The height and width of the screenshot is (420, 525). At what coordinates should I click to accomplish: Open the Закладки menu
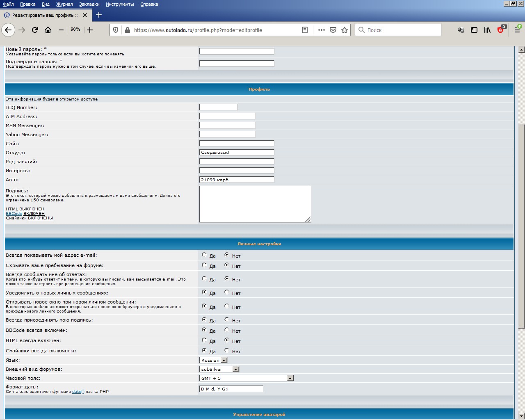pos(89,4)
